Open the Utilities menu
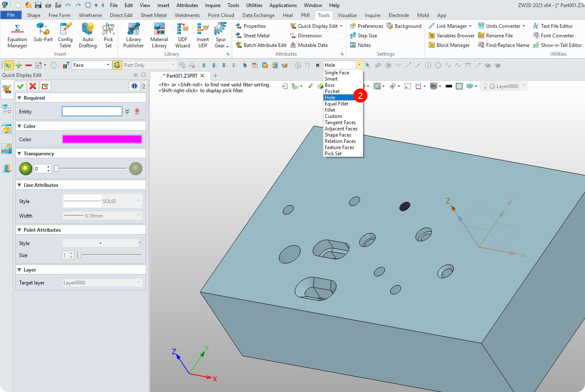 pos(254,5)
